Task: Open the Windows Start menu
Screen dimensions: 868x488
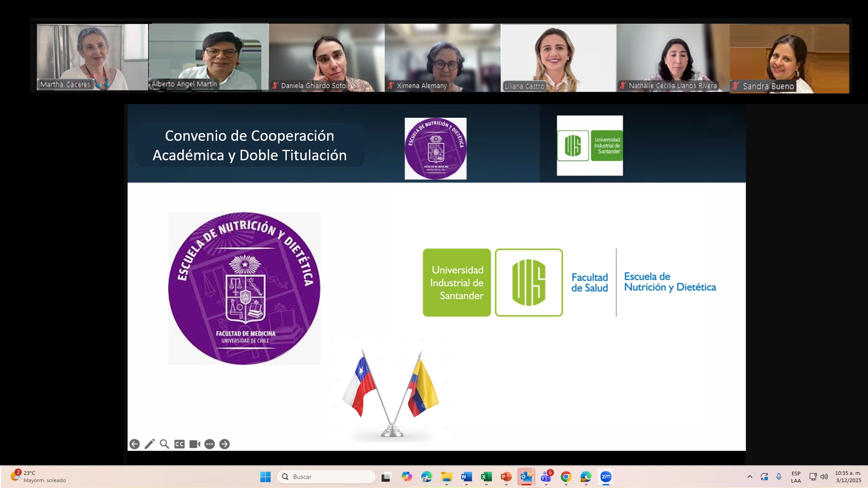Action: [266, 477]
